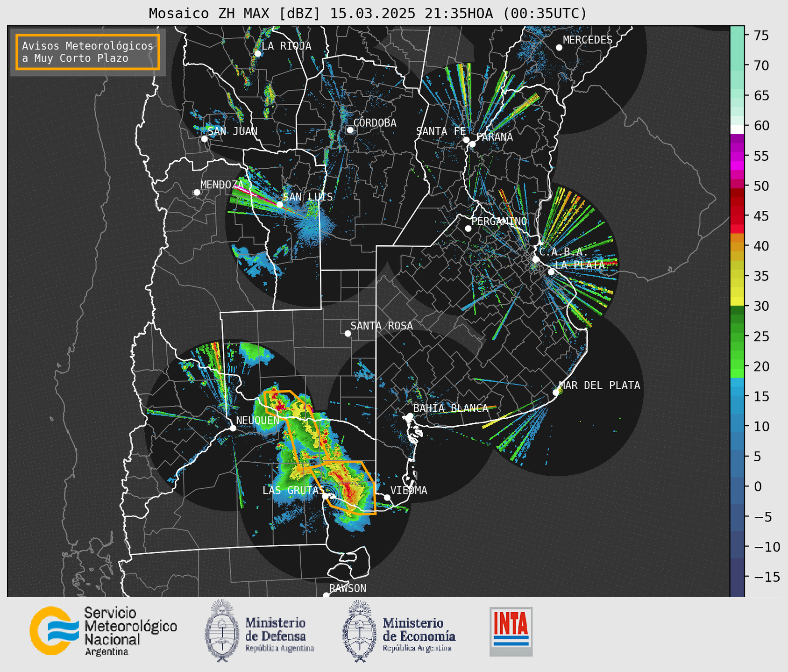Image resolution: width=788 pixels, height=672 pixels.
Task: Click the MAR DEL PLATA text label
Action: pyautogui.click(x=599, y=385)
